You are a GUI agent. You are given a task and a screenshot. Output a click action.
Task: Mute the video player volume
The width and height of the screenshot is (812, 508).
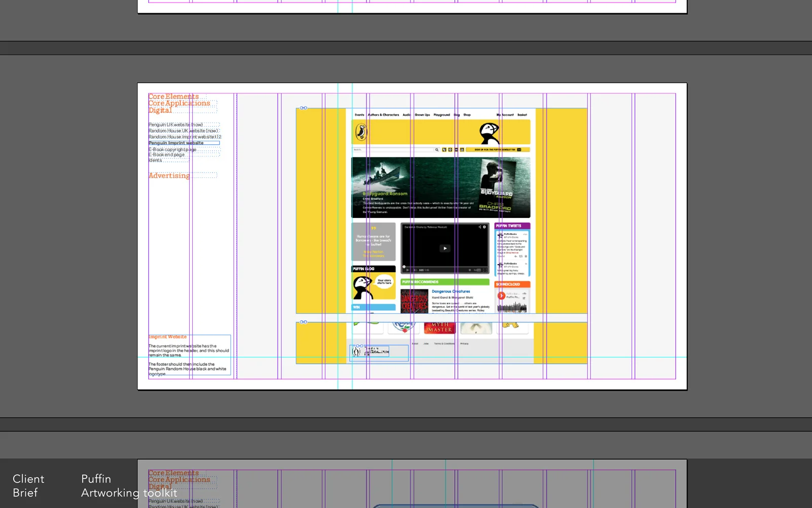415,270
